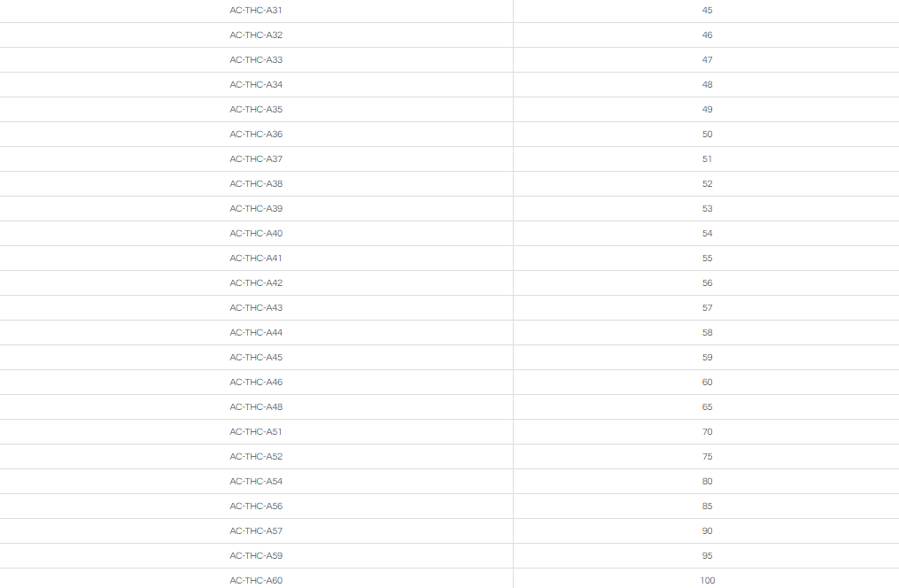Screen dimensions: 899x588
Task: Click the value 90 for AC-THC-A57
Action: (707, 531)
